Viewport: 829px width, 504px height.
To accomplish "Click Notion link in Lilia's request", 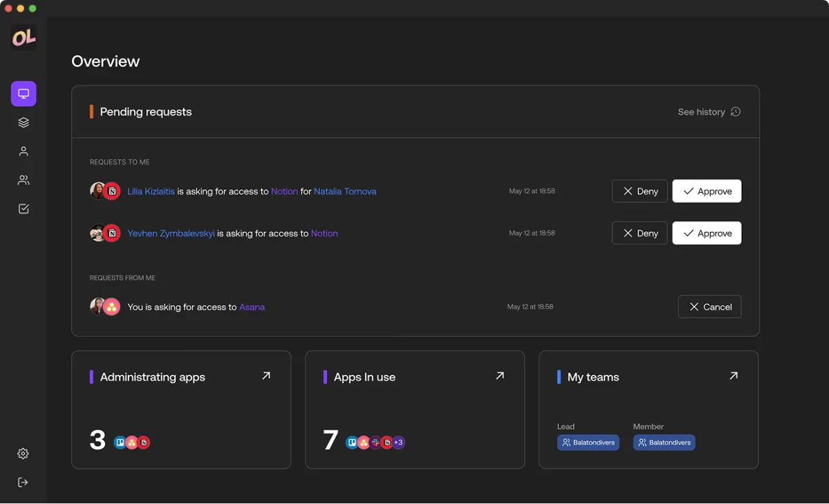I will pyautogui.click(x=285, y=191).
